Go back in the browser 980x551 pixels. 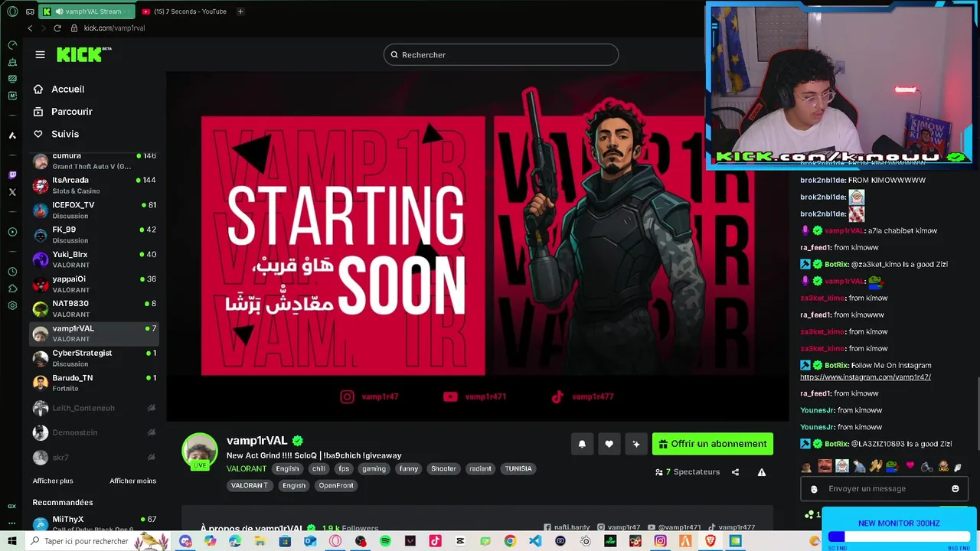pyautogui.click(x=30, y=28)
